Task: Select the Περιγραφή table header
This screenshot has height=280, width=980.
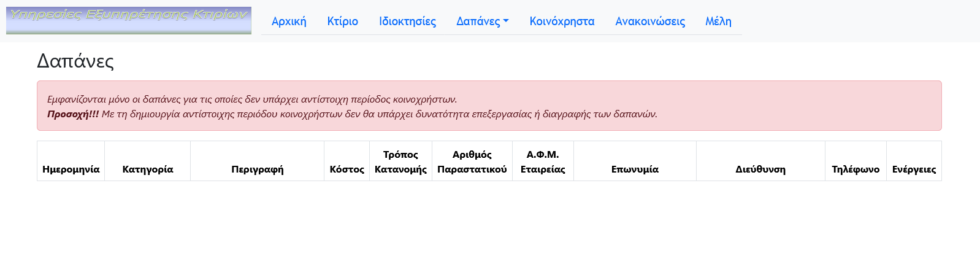Action: coord(258,169)
